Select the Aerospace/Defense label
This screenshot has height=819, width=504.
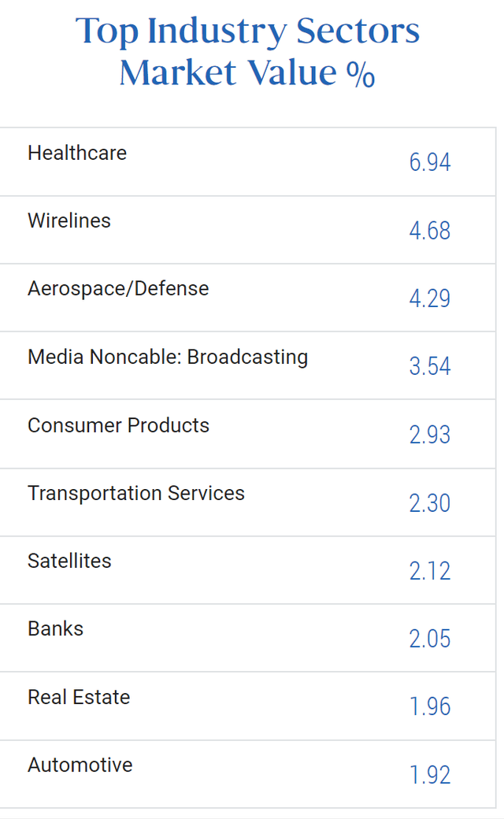pyautogui.click(x=118, y=288)
